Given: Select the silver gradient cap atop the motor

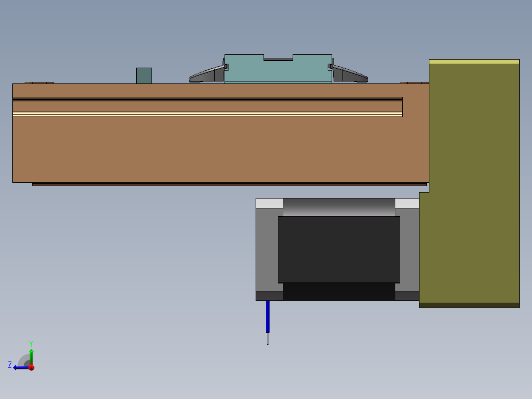Looking at the screenshot, I should click(339, 207).
